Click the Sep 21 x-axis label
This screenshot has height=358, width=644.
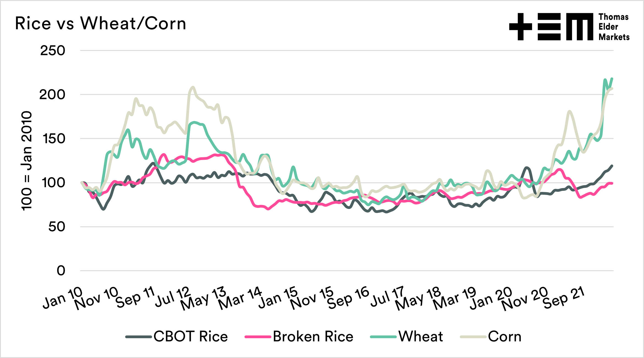(563, 298)
